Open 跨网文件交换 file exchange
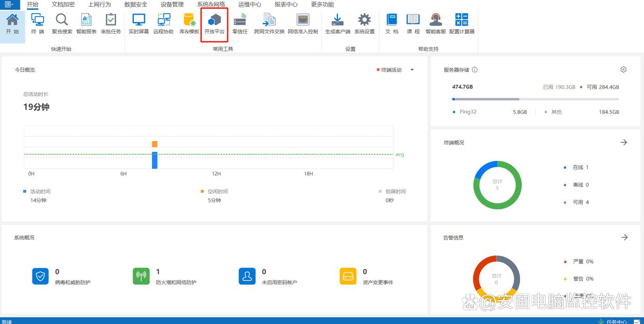 pos(269,24)
